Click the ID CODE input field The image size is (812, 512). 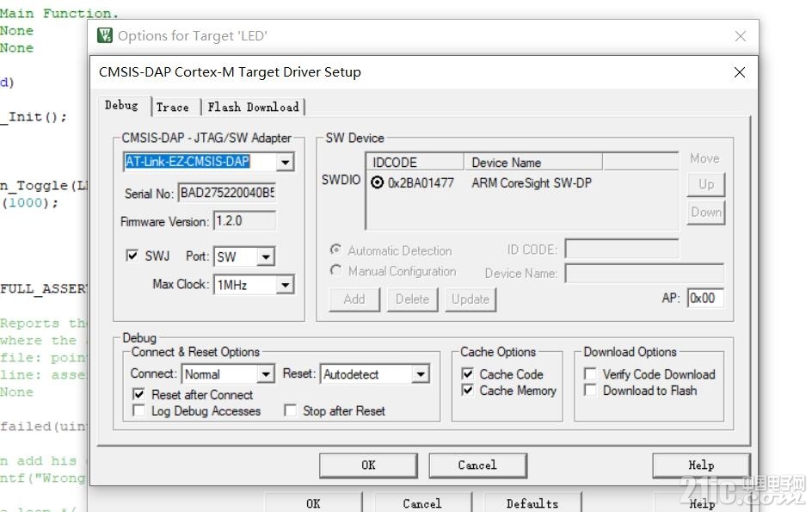[621, 249]
